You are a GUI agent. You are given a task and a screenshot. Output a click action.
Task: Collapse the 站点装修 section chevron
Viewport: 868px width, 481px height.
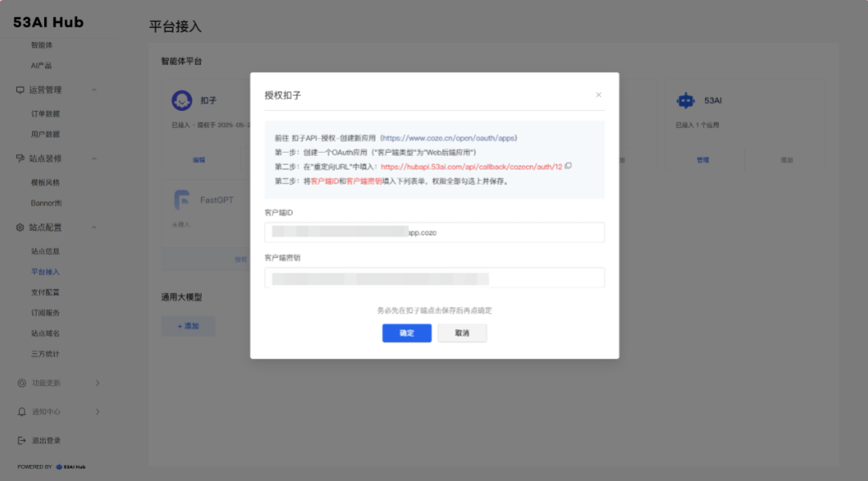pyautogui.click(x=94, y=158)
